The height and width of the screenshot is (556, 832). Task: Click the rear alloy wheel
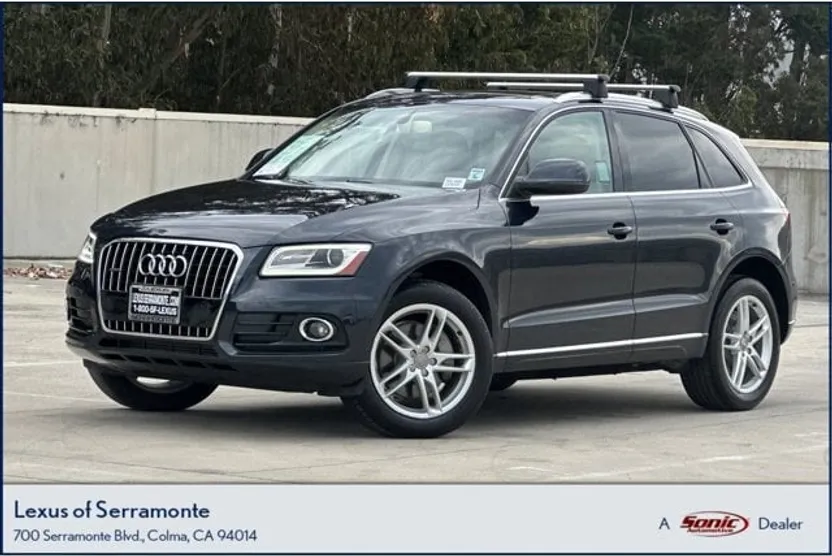point(747,344)
